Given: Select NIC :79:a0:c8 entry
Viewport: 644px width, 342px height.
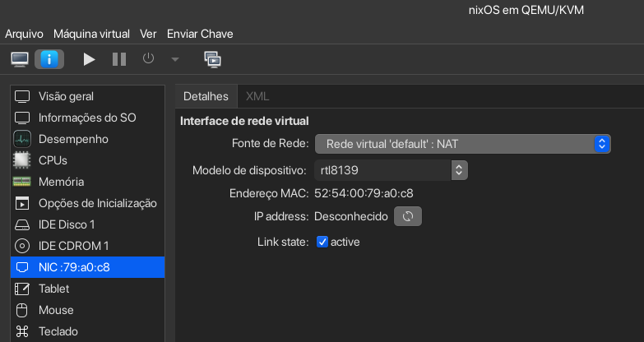Looking at the screenshot, I should pyautogui.click(x=87, y=267).
